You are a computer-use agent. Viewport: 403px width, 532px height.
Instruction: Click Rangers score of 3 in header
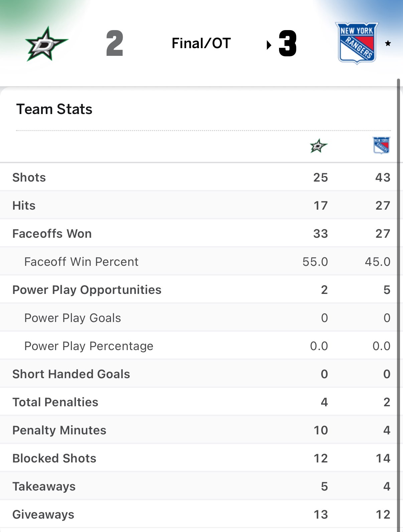pos(288,43)
